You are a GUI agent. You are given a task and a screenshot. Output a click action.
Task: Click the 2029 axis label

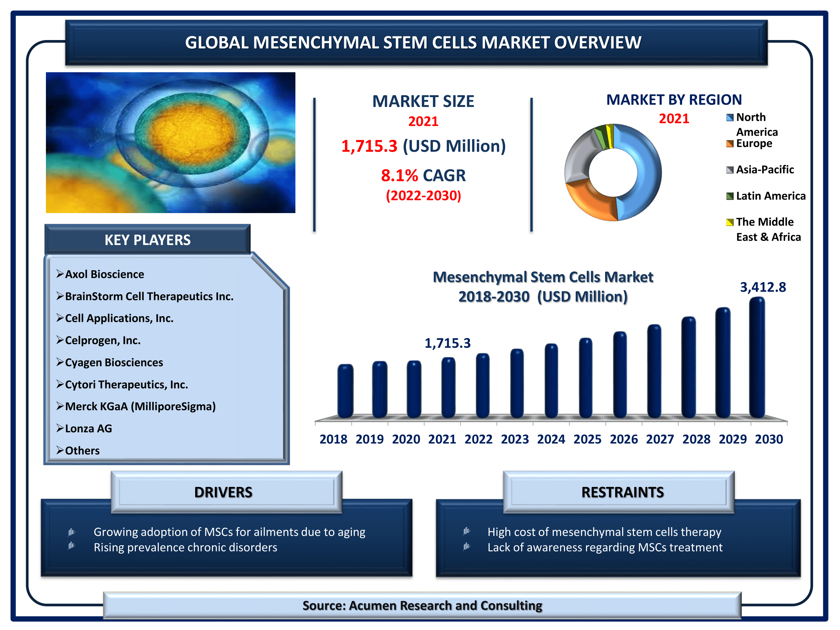[732, 439]
